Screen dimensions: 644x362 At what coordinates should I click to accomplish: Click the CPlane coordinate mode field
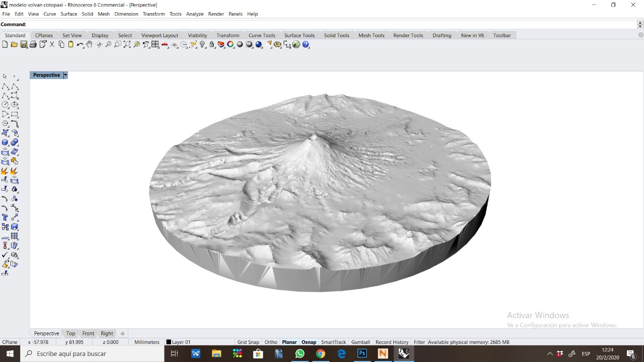coord(10,342)
